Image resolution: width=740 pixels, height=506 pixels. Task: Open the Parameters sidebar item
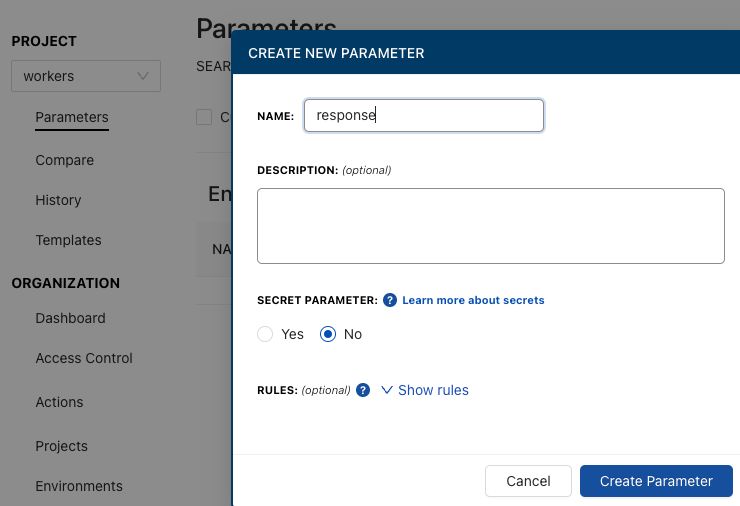coord(72,117)
